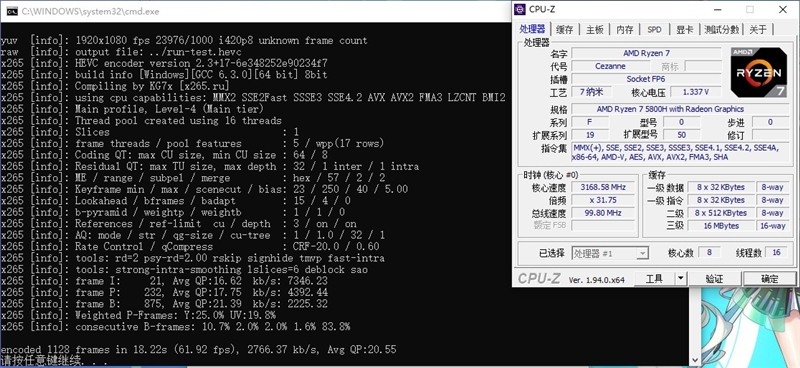Click the Weighted P-Frames line
Image resolution: width=800 pixels, height=368 pixels.
[x=138, y=315]
